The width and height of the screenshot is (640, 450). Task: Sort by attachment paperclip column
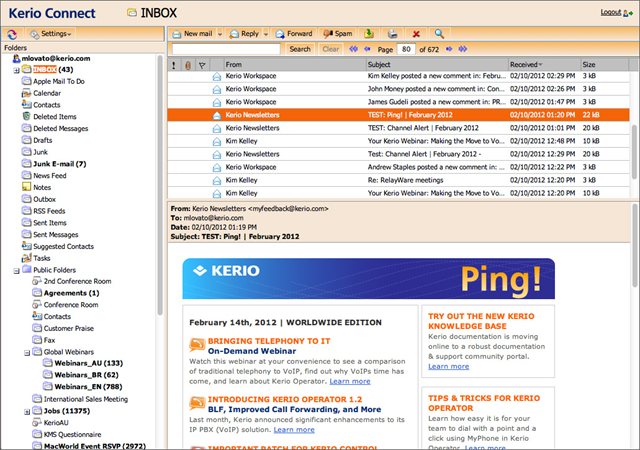(x=188, y=65)
